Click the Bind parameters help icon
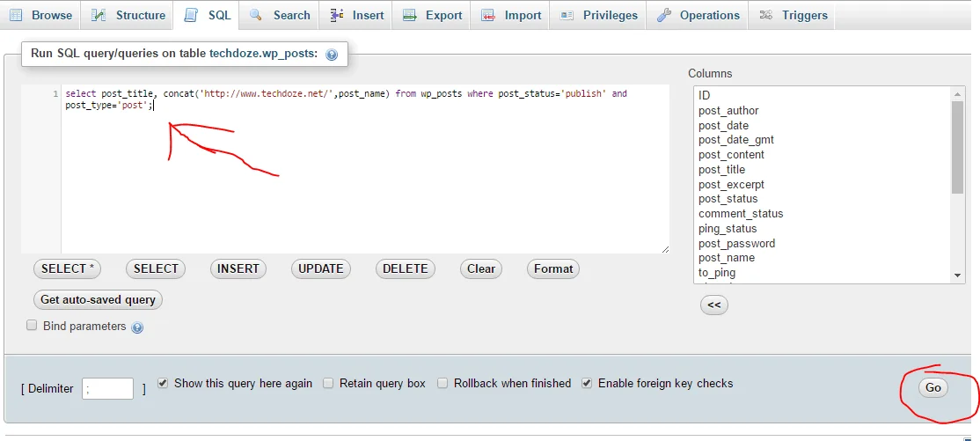This screenshot has height=441, width=980. click(x=137, y=327)
